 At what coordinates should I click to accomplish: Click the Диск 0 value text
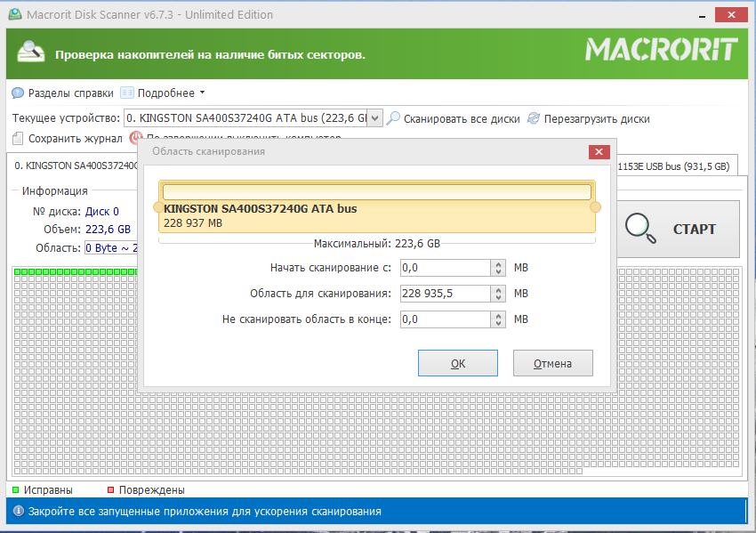[101, 211]
